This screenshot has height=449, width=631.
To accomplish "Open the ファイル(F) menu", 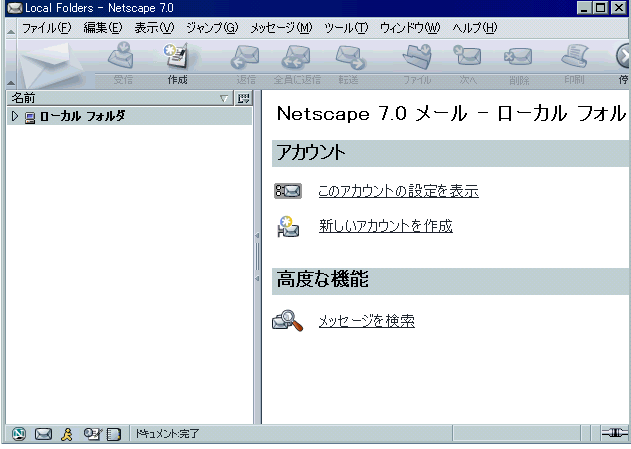I will coord(46,28).
